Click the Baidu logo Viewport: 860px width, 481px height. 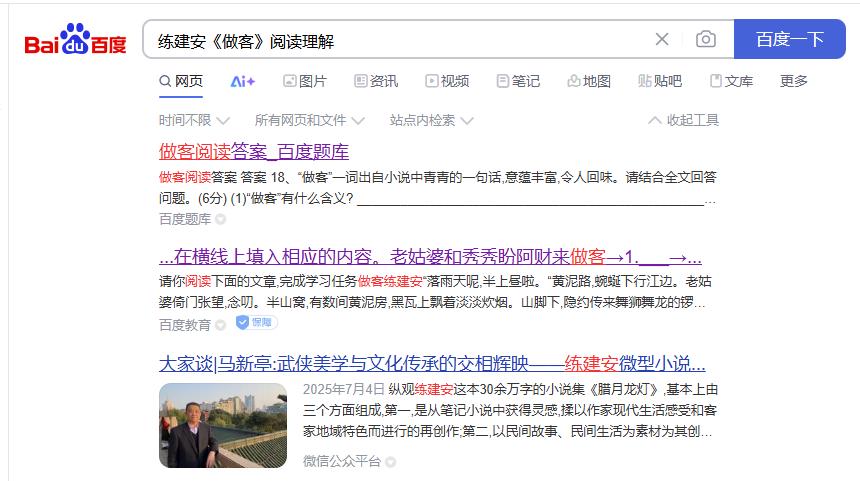76,40
